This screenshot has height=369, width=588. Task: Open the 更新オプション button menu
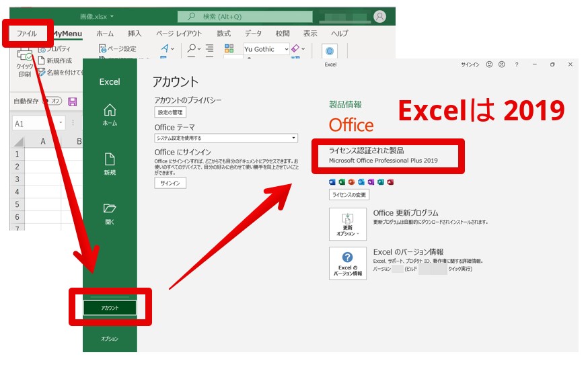click(348, 224)
